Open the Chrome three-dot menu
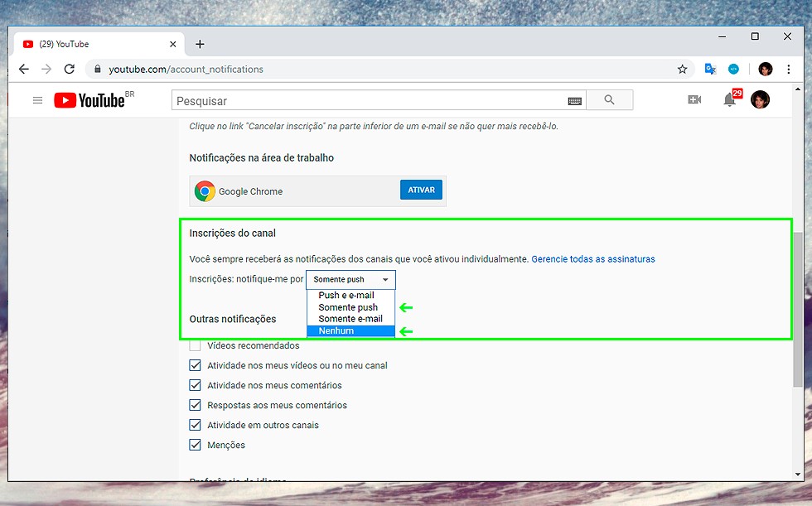This screenshot has width=812, height=506. pos(788,69)
